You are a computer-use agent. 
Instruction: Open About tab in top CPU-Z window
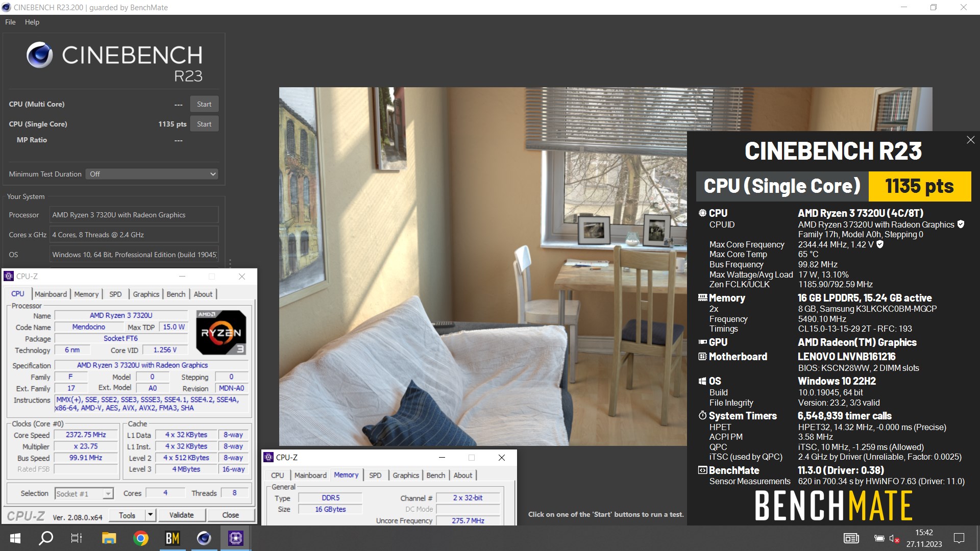(x=203, y=294)
